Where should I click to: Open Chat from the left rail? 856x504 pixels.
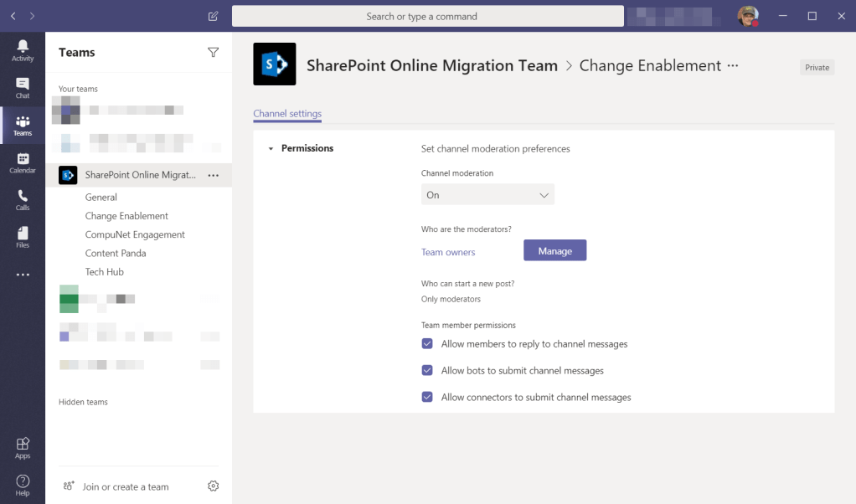pos(23,87)
